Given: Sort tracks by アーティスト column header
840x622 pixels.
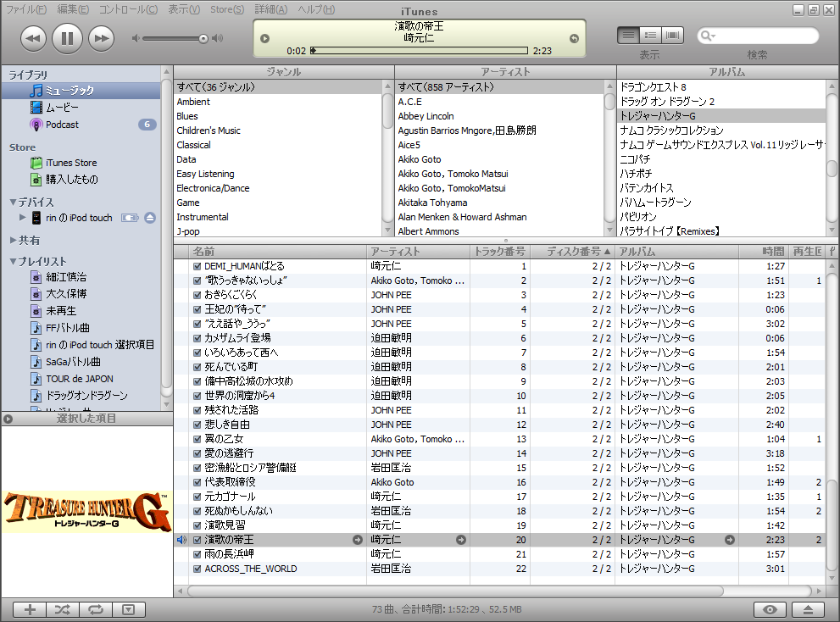Looking at the screenshot, I should pyautogui.click(x=419, y=252).
